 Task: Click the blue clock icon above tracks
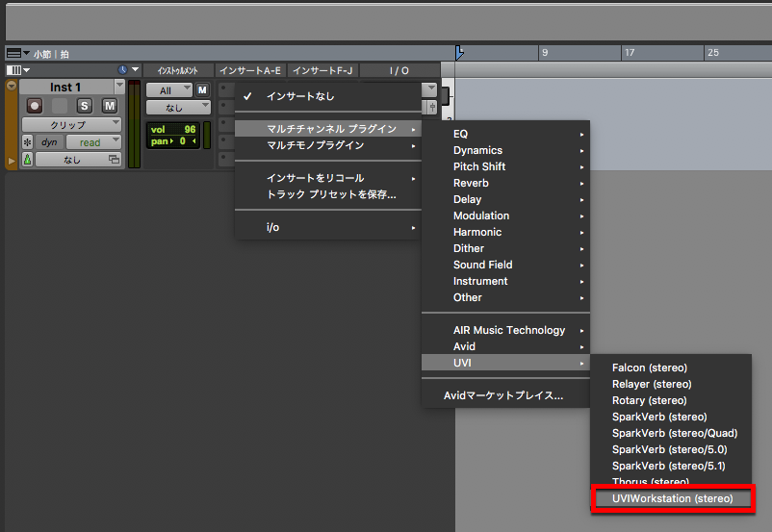pyautogui.click(x=122, y=70)
